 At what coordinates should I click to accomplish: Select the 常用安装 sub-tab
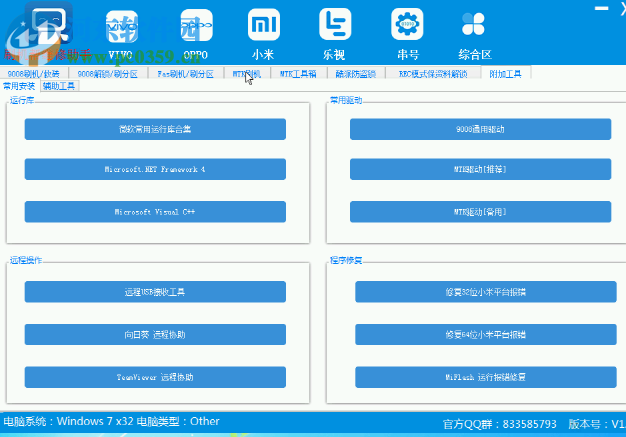(x=19, y=86)
